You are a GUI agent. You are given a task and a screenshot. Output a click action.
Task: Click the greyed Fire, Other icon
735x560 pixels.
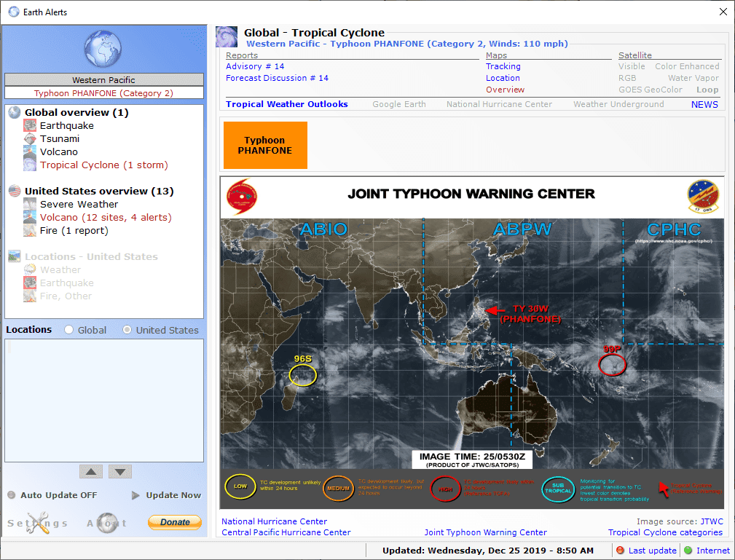coord(30,296)
